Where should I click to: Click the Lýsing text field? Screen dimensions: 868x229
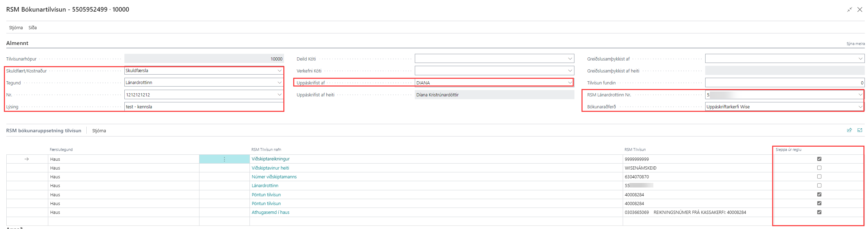coord(204,107)
